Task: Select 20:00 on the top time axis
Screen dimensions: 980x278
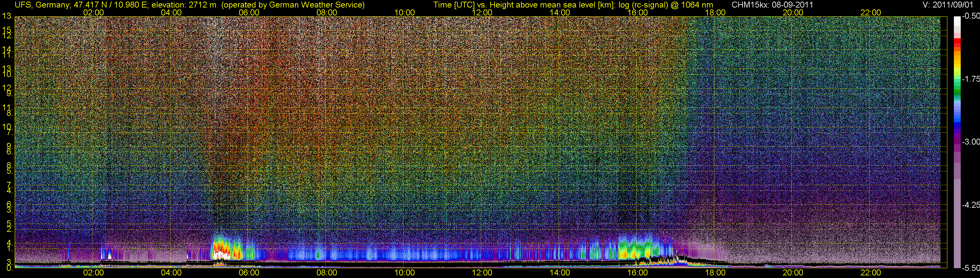Action: (x=793, y=12)
